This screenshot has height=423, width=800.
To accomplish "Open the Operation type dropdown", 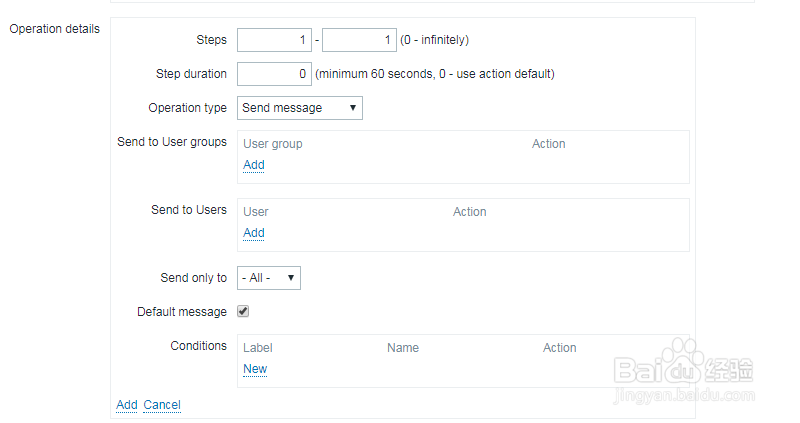I will click(x=299, y=108).
